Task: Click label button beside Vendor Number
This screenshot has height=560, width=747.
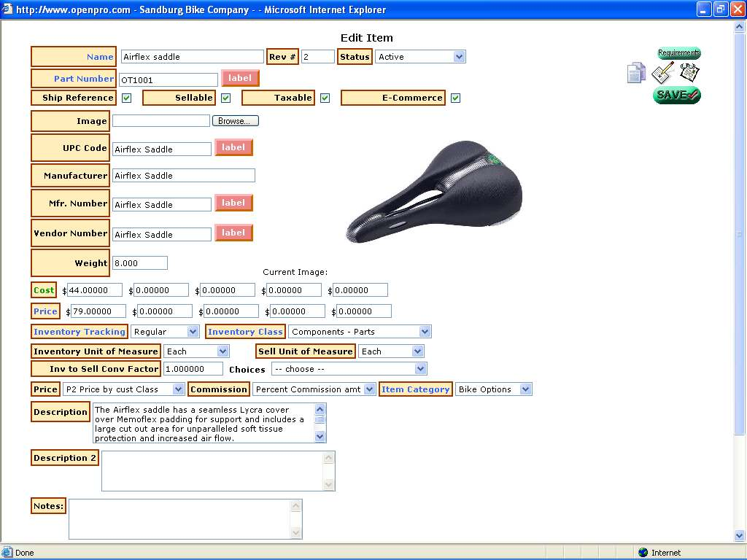Action: click(233, 233)
